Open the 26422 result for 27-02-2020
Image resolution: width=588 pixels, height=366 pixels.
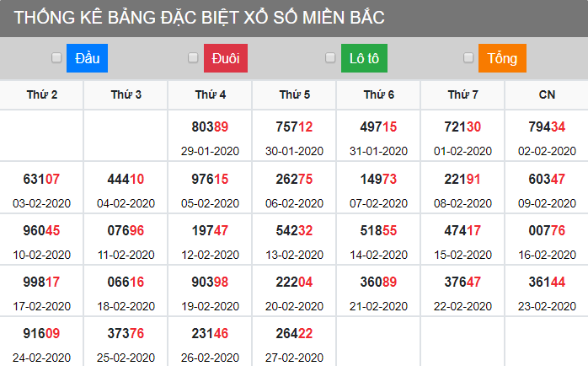pyautogui.click(x=294, y=334)
